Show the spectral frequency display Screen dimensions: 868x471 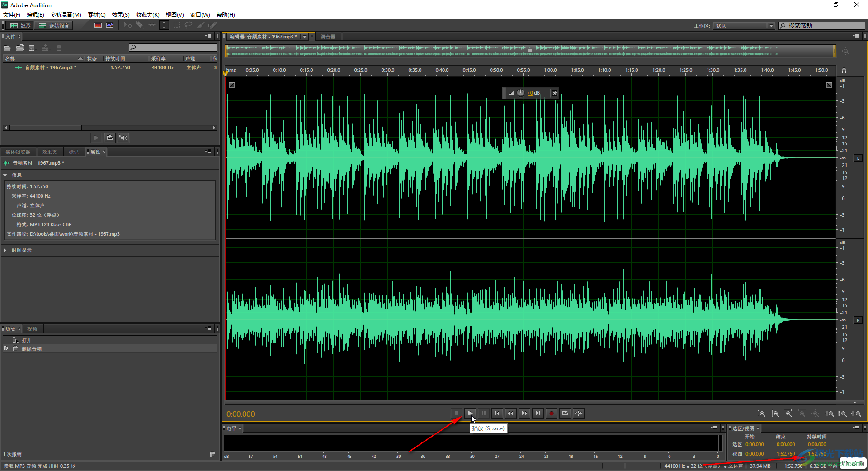pos(98,25)
